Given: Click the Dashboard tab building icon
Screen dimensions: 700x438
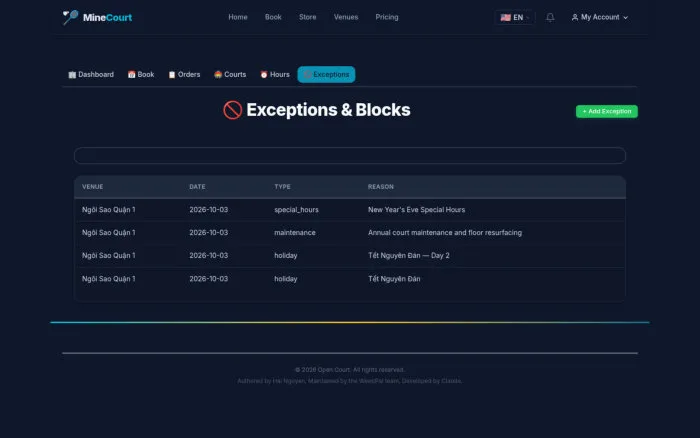Looking at the screenshot, I should (72, 75).
